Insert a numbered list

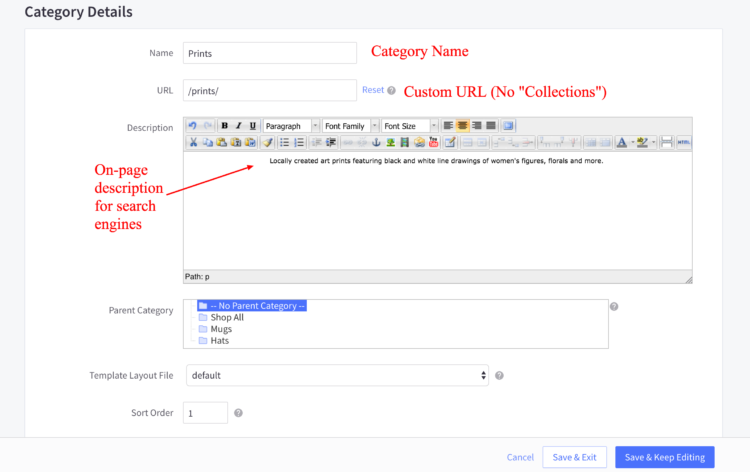pos(299,142)
